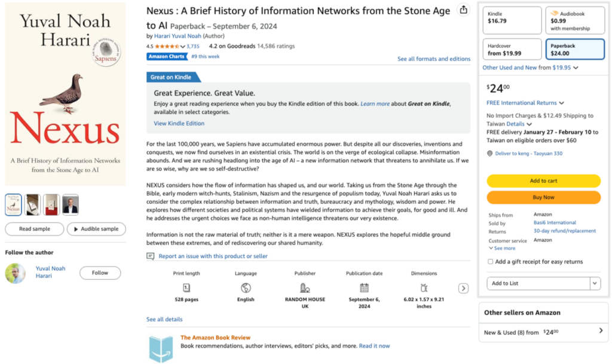
Task: Play the Audible sample
Action: [x=96, y=229]
